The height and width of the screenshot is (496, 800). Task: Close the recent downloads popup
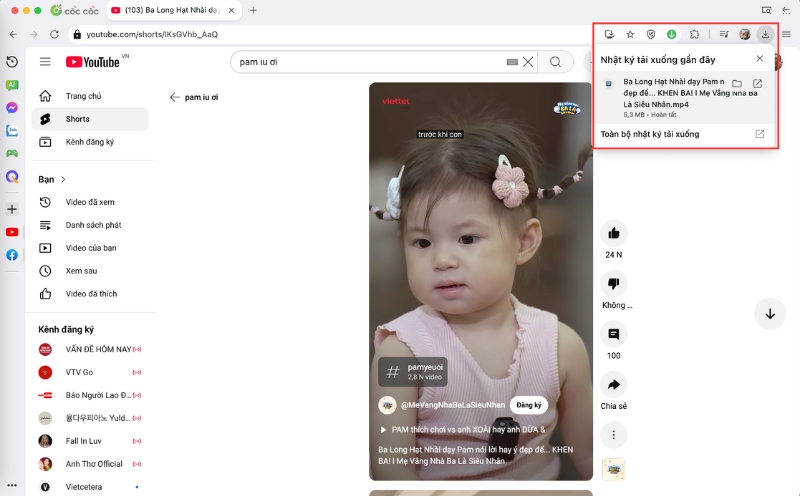click(x=759, y=59)
